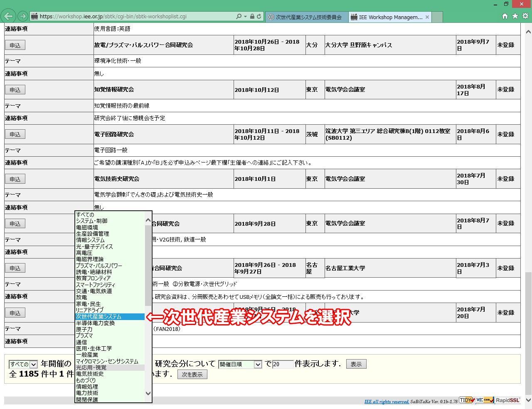Pick 光応用・視覚 from the category list
Viewport: 532px width, 409px height.
[91, 367]
